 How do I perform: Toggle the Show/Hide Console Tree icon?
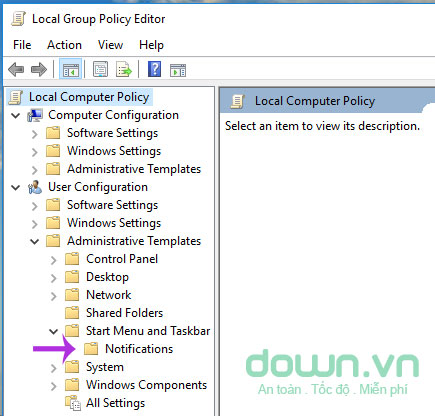pyautogui.click(x=71, y=70)
